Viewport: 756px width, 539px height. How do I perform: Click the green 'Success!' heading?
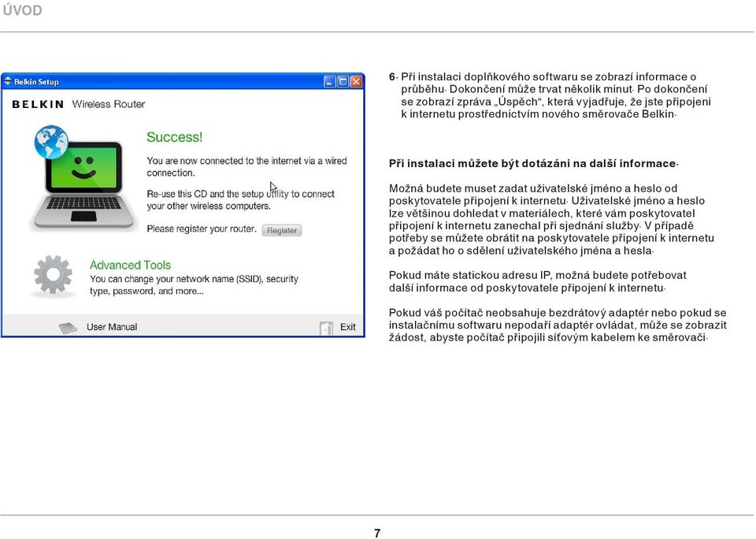pos(175,137)
